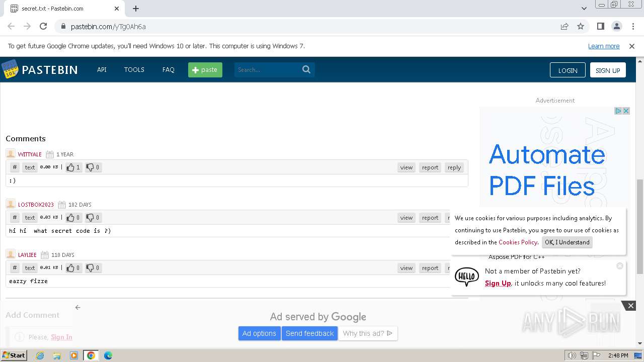The width and height of the screenshot is (644, 362).
Task: Open the Windows Start menu
Action: [14, 355]
